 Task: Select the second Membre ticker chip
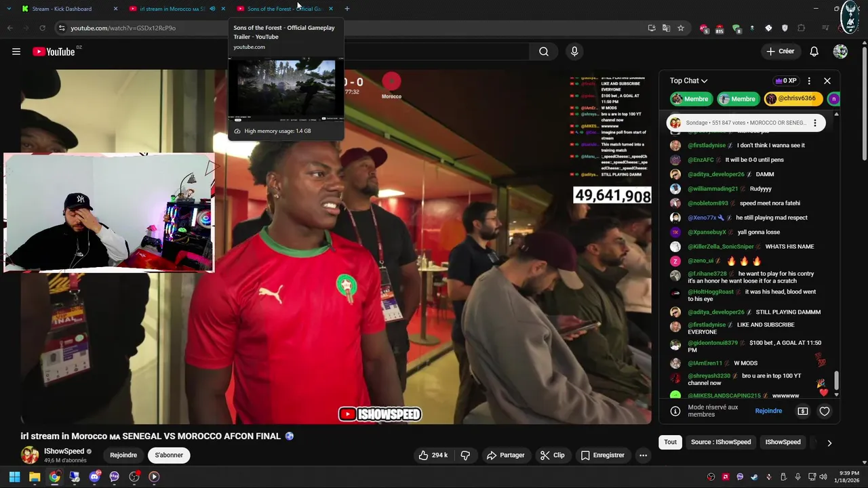(x=737, y=99)
